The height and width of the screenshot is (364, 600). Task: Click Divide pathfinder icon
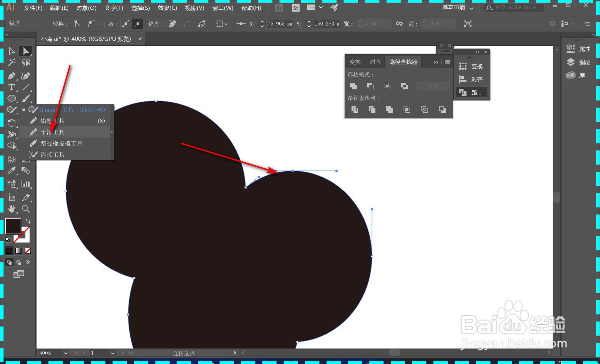[354, 109]
